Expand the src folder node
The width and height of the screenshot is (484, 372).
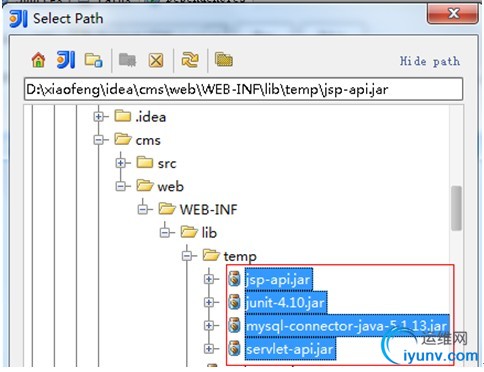[x=120, y=163]
